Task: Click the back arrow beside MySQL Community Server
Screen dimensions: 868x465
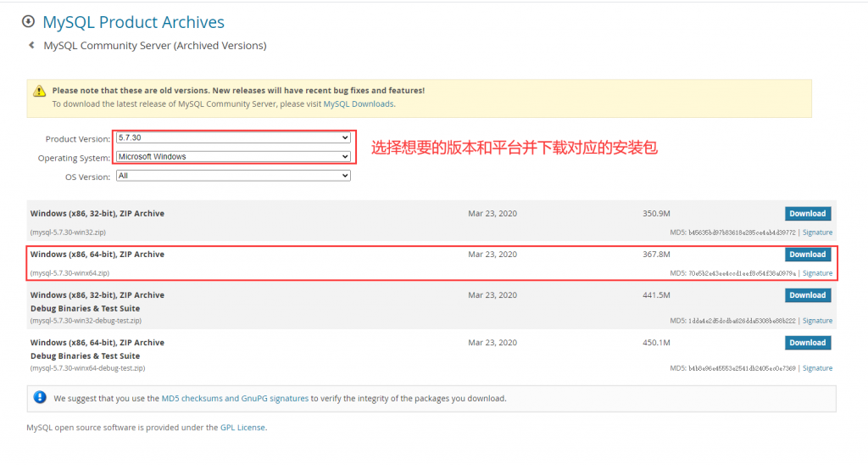Action: [x=31, y=45]
